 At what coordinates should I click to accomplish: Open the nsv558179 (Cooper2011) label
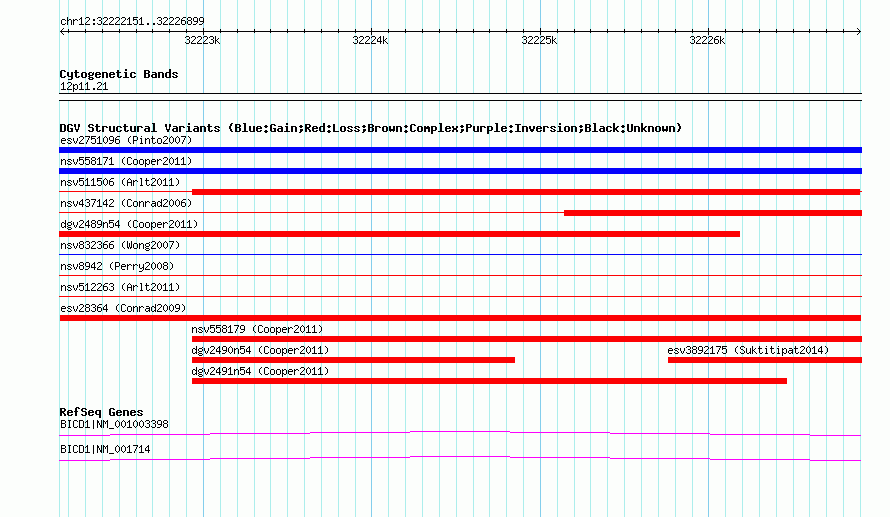point(257,329)
